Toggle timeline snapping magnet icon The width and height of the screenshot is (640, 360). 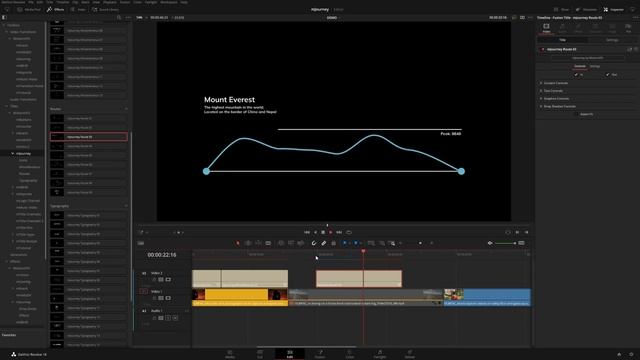[313, 243]
